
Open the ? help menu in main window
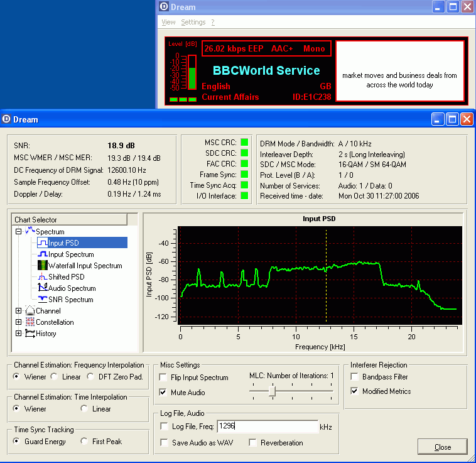tap(213, 22)
